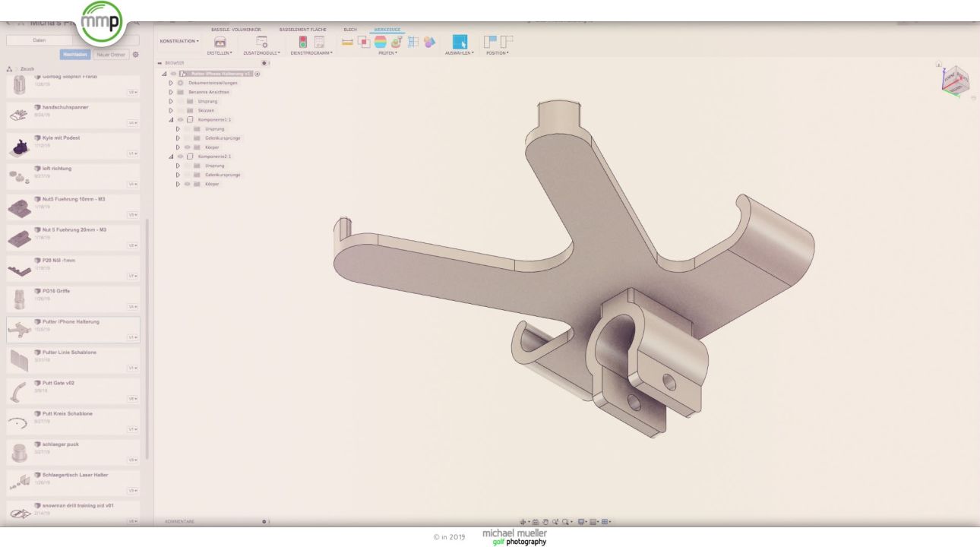980x547 pixels.
Task: Select the Zebra analysis striped icon
Action: click(380, 42)
